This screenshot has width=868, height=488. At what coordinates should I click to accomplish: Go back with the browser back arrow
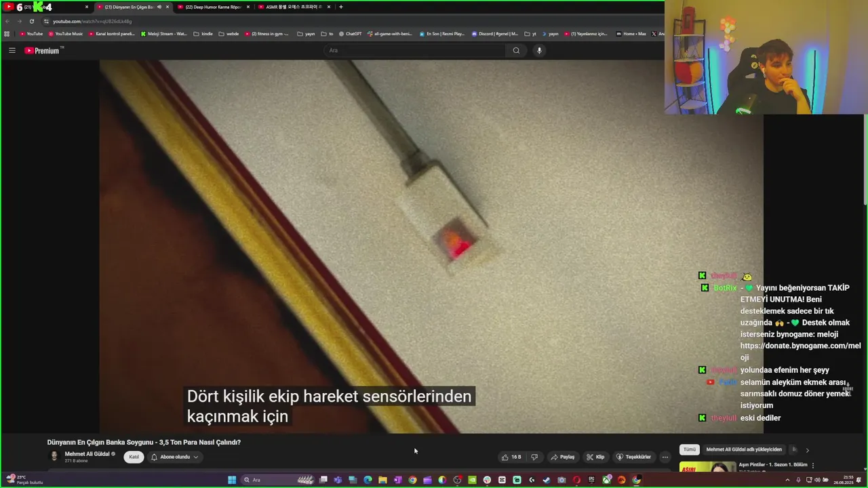click(x=7, y=21)
